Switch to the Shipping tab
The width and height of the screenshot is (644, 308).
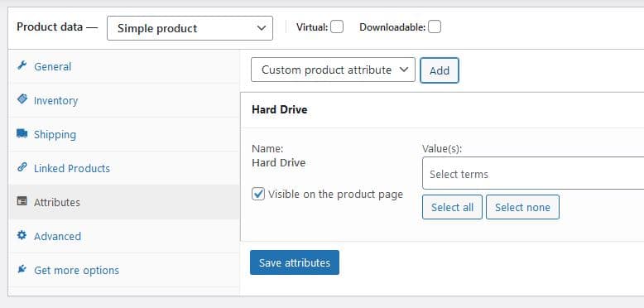[123, 135]
